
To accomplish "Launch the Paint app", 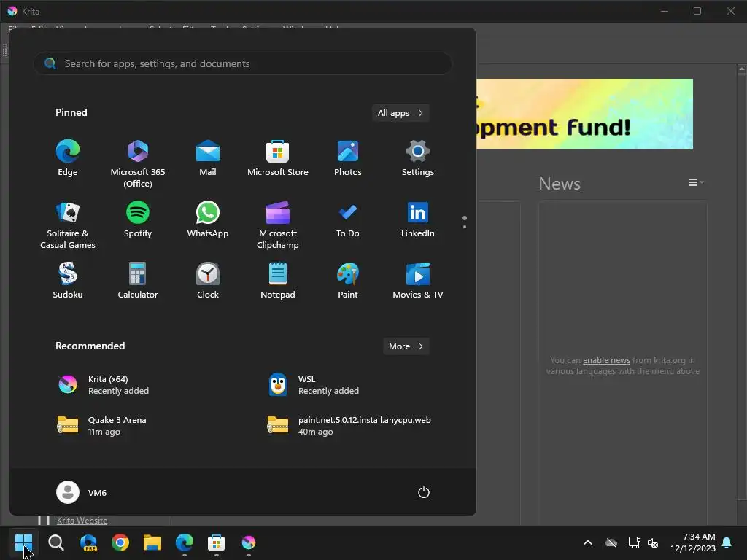I will pyautogui.click(x=348, y=281).
